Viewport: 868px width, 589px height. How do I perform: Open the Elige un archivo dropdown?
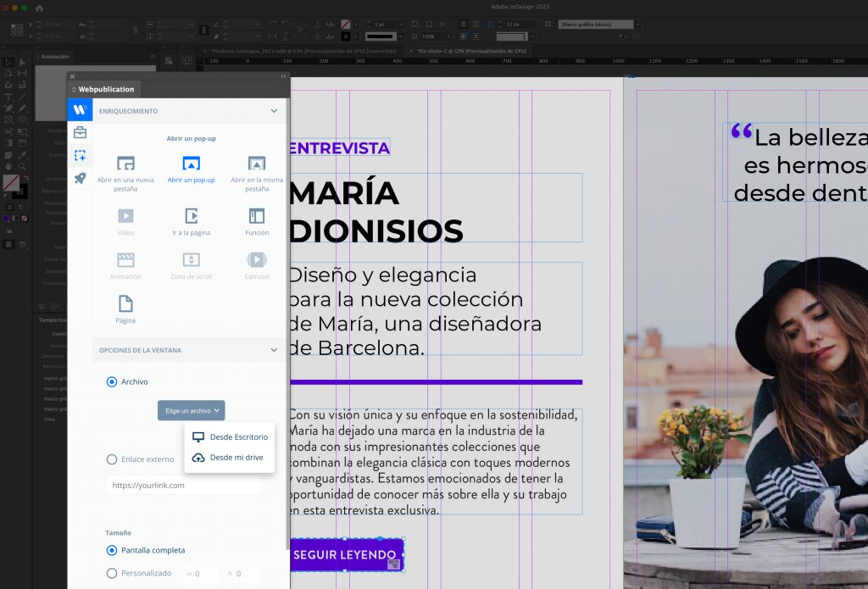coord(191,410)
